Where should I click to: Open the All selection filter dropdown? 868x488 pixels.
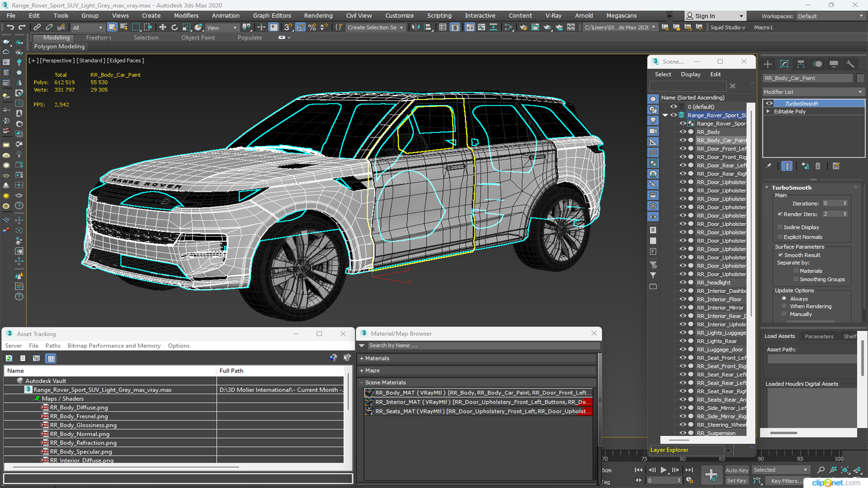88,28
